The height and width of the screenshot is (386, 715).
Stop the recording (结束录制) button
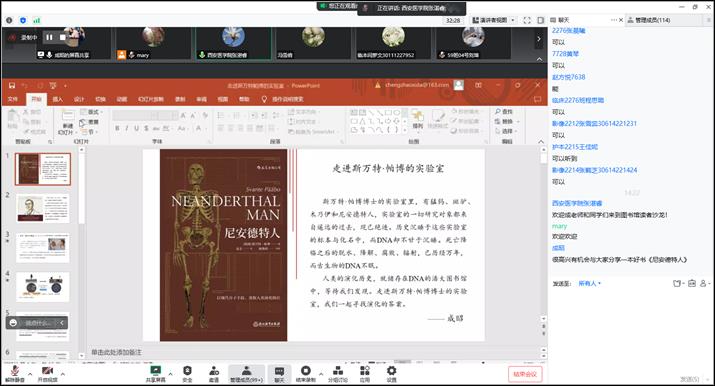tap(306, 374)
